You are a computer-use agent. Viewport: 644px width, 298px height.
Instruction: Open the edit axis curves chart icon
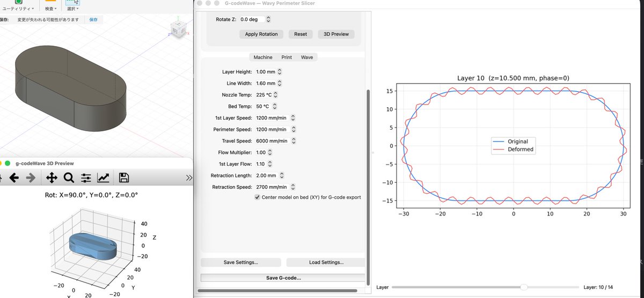(x=104, y=177)
